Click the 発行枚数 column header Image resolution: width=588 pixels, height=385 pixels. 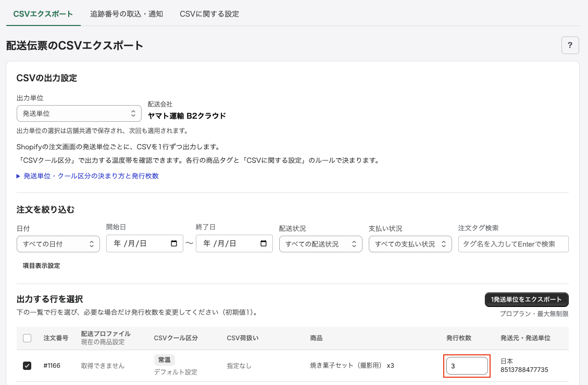(459, 338)
